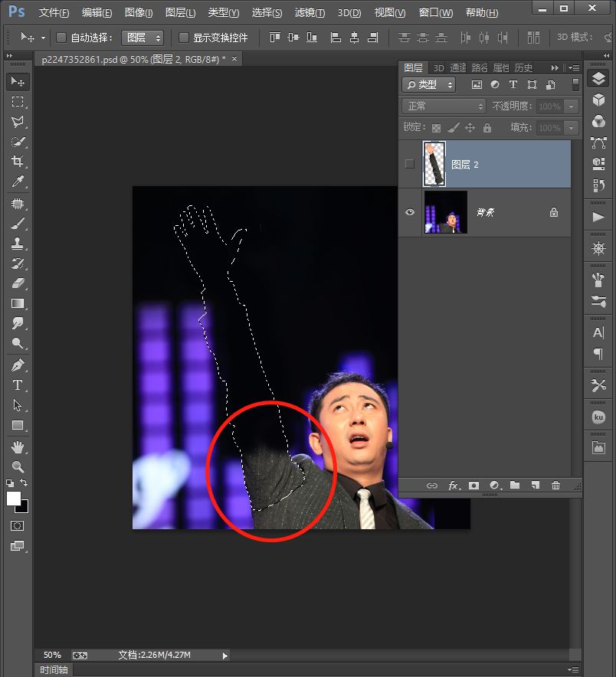Select the Spot Healing Brush tool
This screenshot has width=616, height=677.
pos(18,204)
